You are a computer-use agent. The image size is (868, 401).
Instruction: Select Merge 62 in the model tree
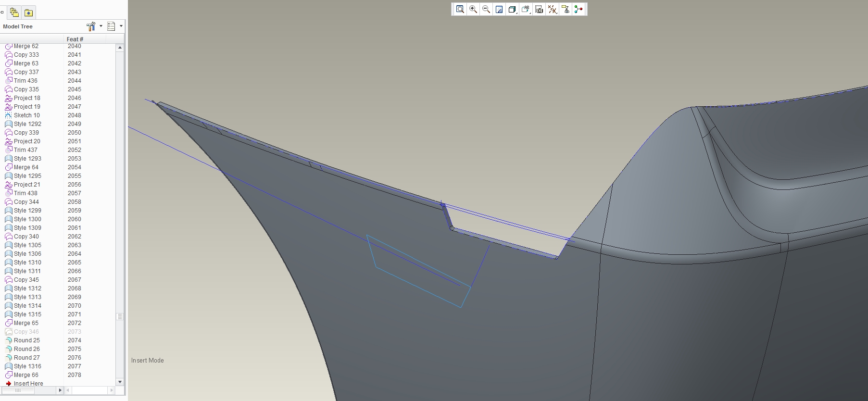[x=26, y=46]
